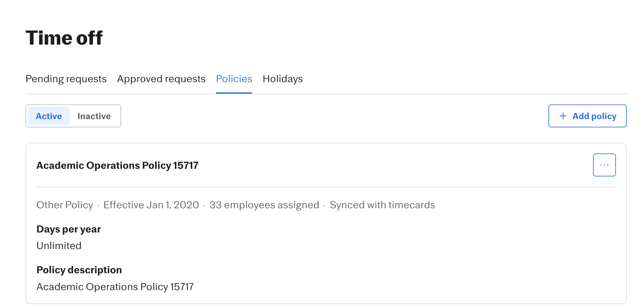Click the Days per year heading
The width and height of the screenshot is (644, 307).
(68, 229)
